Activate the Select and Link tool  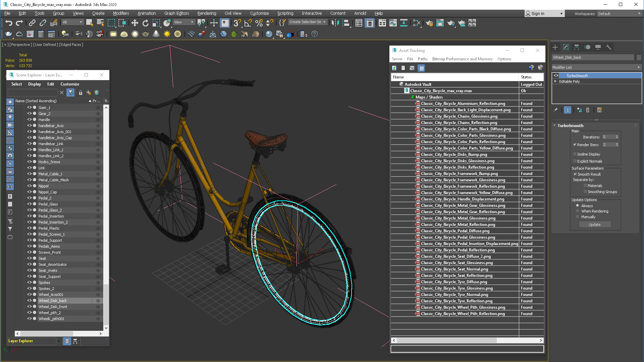(x=32, y=23)
